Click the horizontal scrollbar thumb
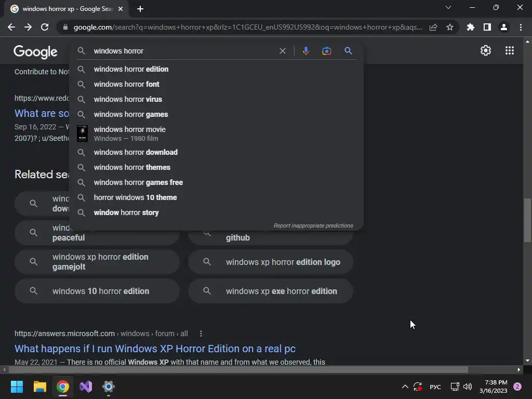The image size is (532, 399). (238, 369)
